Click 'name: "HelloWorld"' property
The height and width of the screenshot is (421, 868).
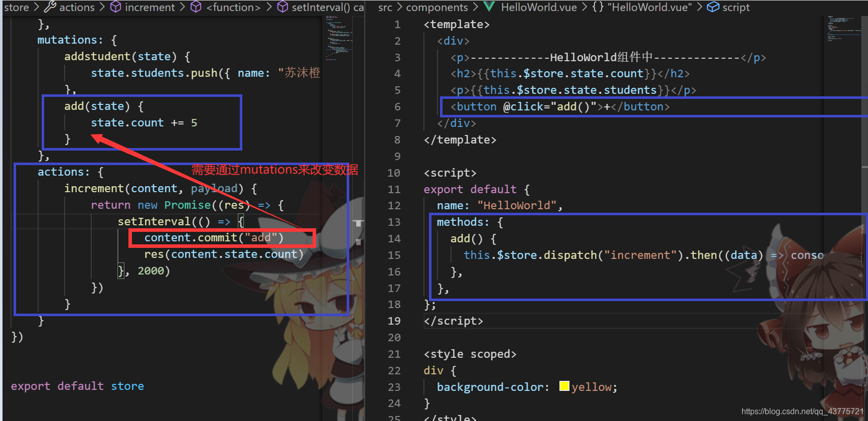(497, 205)
